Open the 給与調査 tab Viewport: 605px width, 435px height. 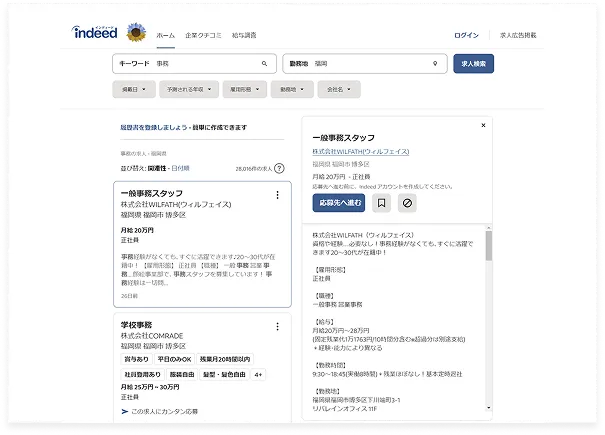click(x=244, y=36)
